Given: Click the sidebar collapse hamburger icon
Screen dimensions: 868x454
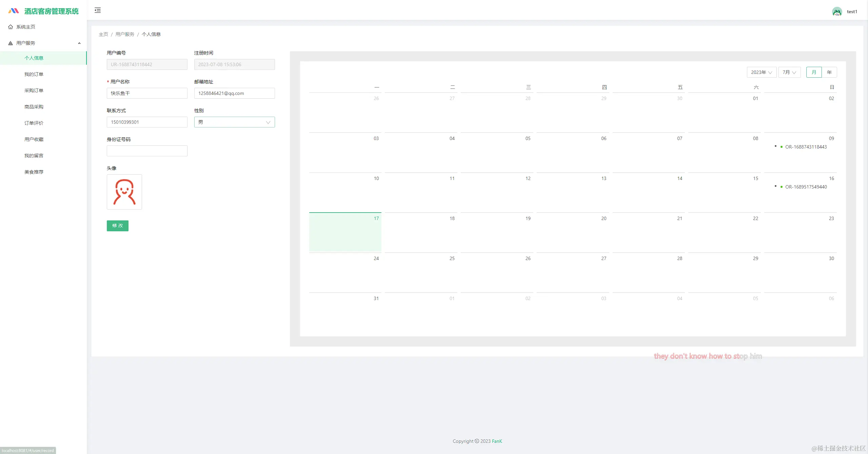Looking at the screenshot, I should click(x=98, y=10).
